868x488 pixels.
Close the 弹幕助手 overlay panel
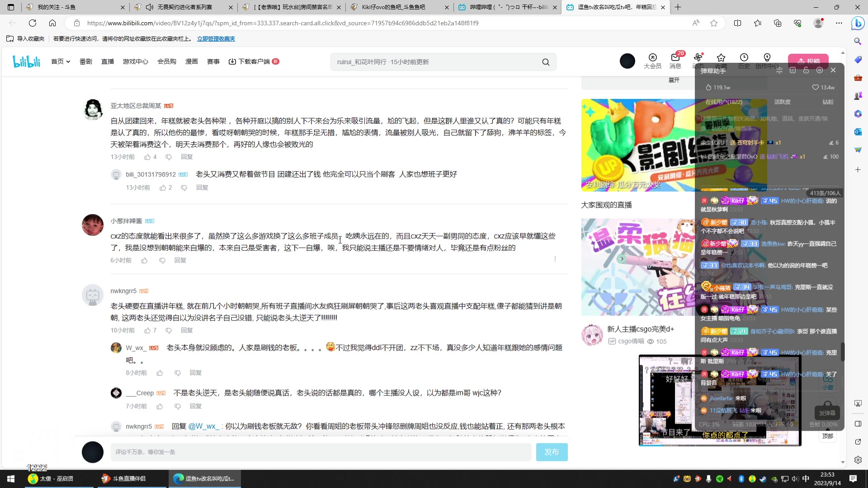coord(833,70)
